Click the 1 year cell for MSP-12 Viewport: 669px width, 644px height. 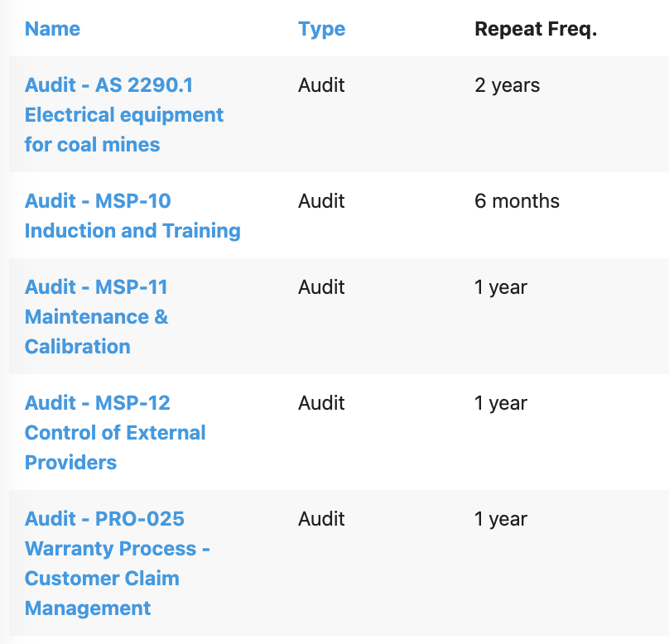501,403
